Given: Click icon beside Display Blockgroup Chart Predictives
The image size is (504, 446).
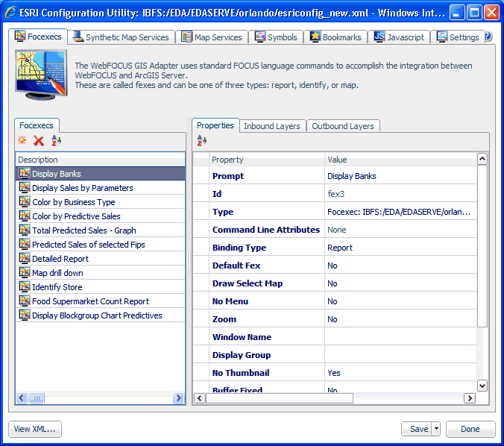Looking at the screenshot, I should [25, 315].
